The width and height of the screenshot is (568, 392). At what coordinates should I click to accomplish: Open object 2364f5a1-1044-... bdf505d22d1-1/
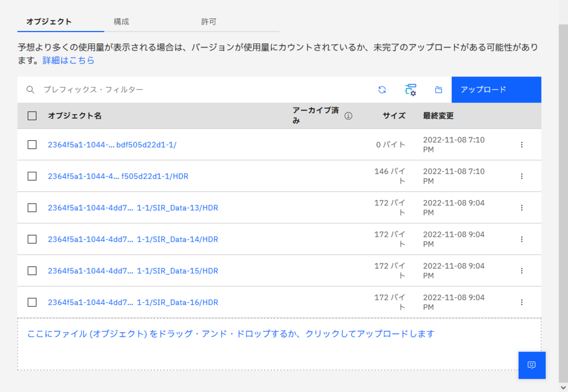coord(112,145)
